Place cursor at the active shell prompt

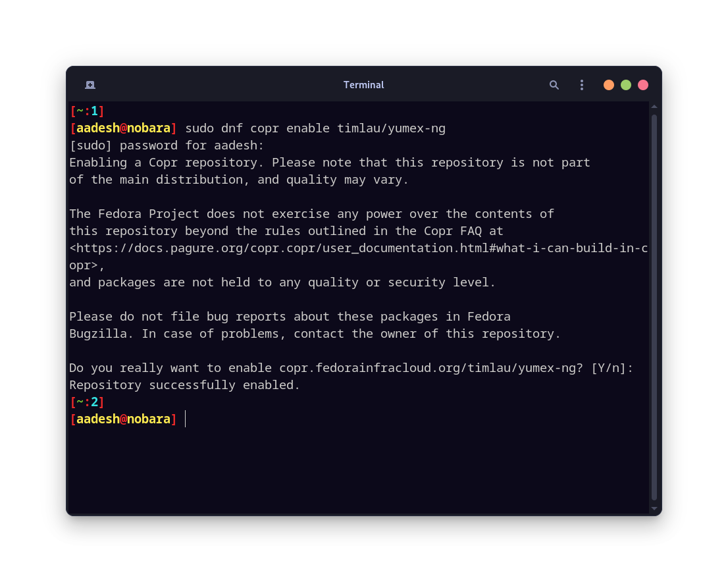tap(185, 419)
